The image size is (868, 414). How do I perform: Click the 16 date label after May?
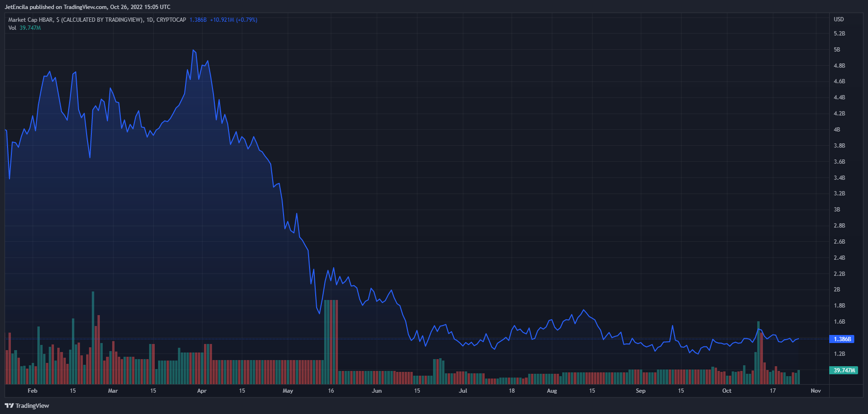click(x=331, y=391)
